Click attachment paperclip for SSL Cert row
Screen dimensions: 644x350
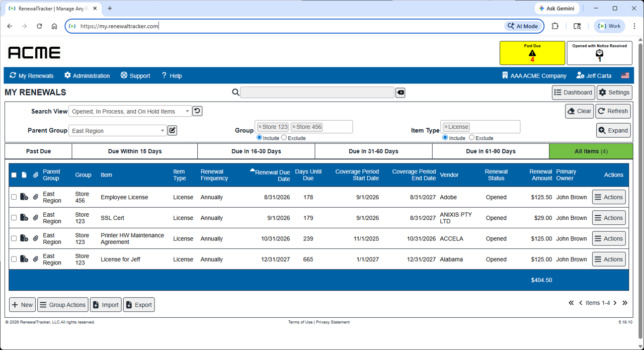(x=36, y=218)
